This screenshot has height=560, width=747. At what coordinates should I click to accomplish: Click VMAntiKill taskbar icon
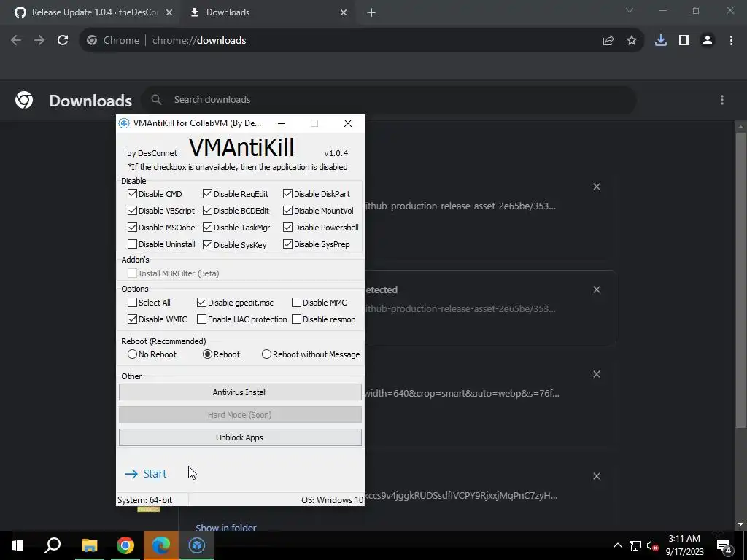click(197, 545)
